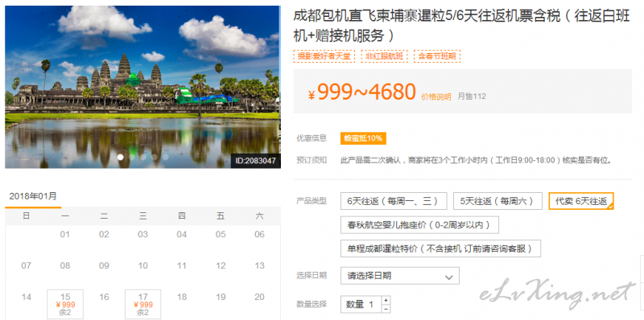Screen dimensions: 644x320
Task: Click the quantity plus stepper button
Action: (386, 300)
